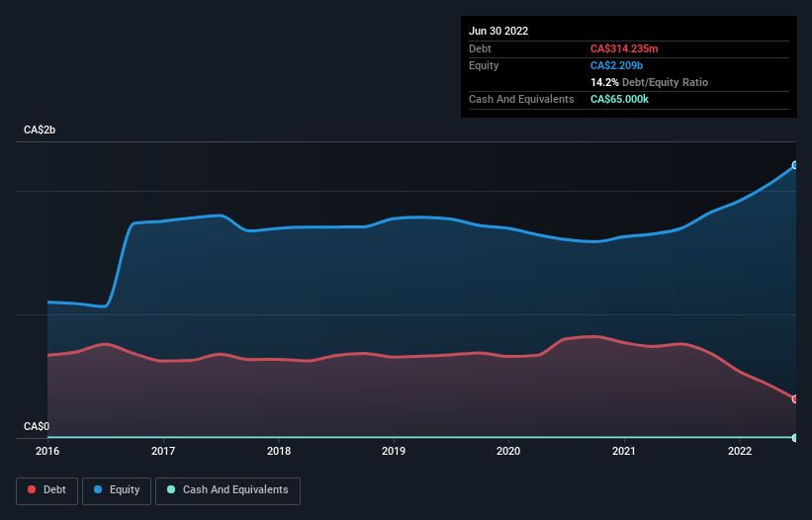Toggle the Debt legend button

pyautogui.click(x=47, y=490)
